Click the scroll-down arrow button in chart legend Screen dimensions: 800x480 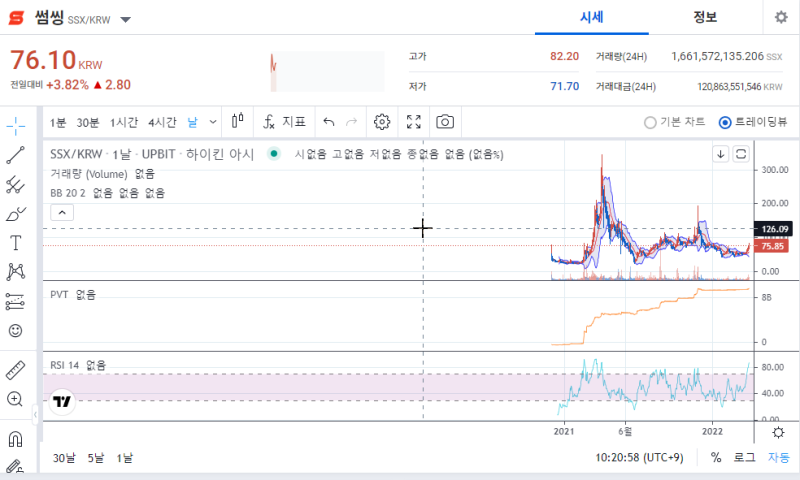[x=720, y=154]
